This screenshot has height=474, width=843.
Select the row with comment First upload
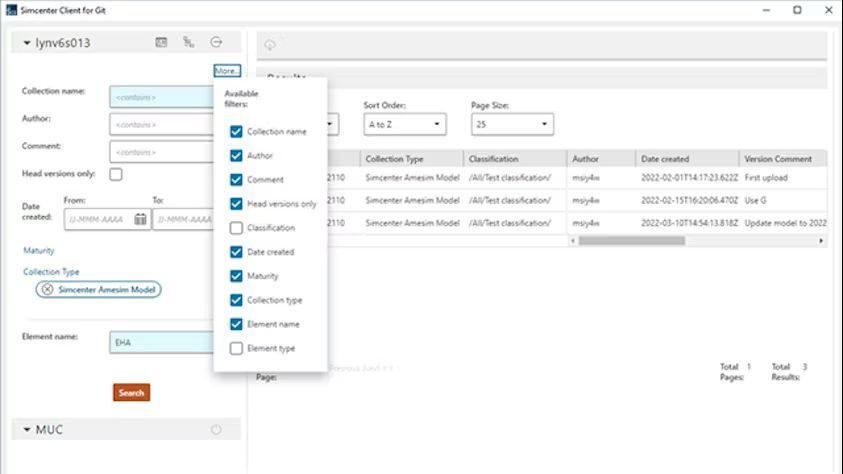point(577,177)
